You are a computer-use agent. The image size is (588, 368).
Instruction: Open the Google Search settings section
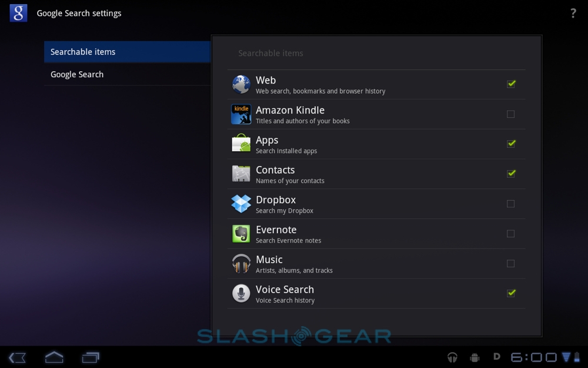[127, 74]
